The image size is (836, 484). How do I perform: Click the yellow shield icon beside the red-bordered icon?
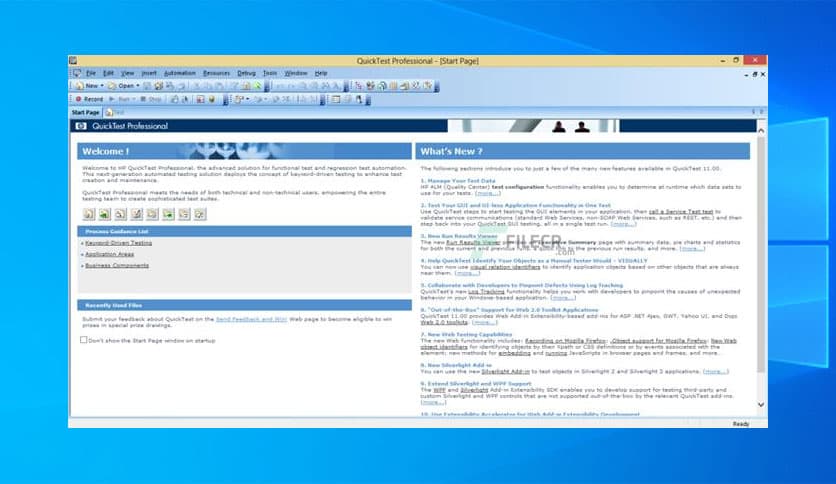click(x=212, y=99)
